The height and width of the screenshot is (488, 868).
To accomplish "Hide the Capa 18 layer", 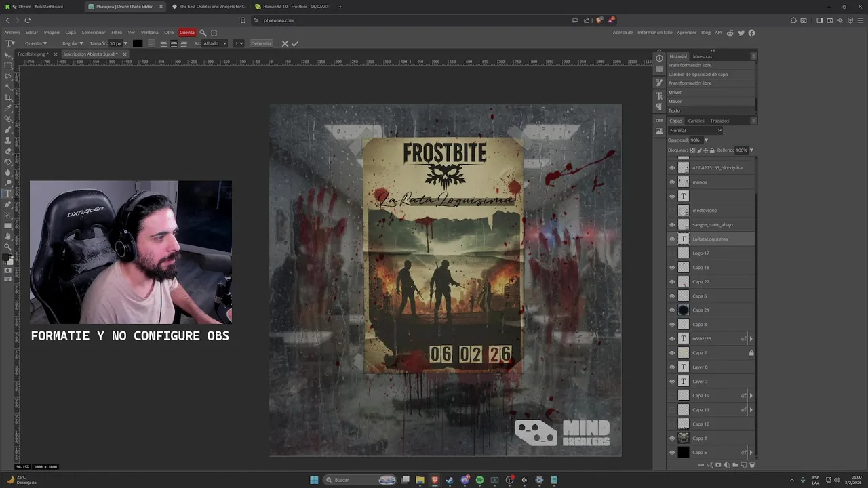I will pos(672,268).
